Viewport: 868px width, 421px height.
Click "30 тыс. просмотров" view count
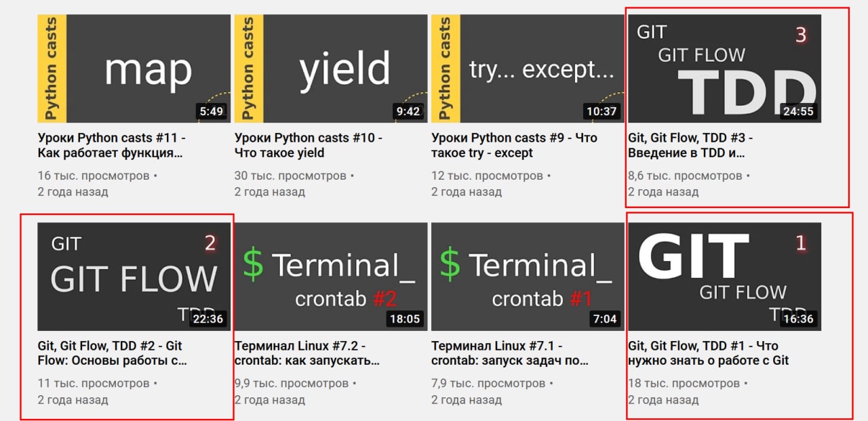click(x=290, y=176)
